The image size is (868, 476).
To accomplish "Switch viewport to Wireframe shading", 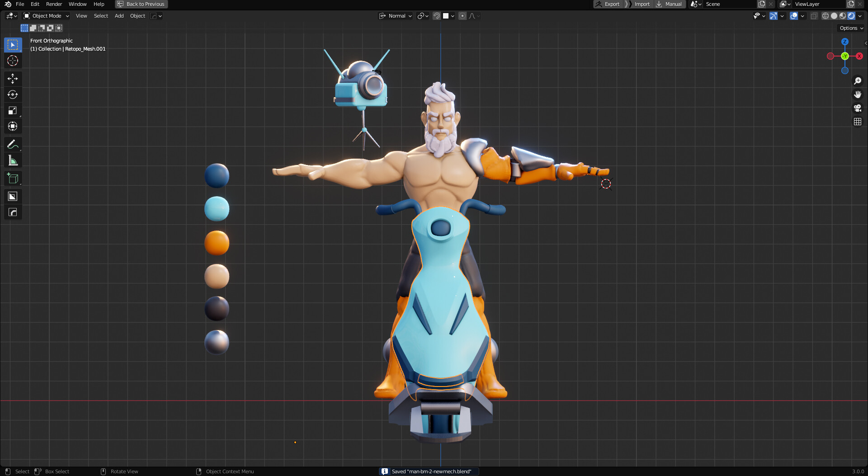I will pyautogui.click(x=825, y=15).
